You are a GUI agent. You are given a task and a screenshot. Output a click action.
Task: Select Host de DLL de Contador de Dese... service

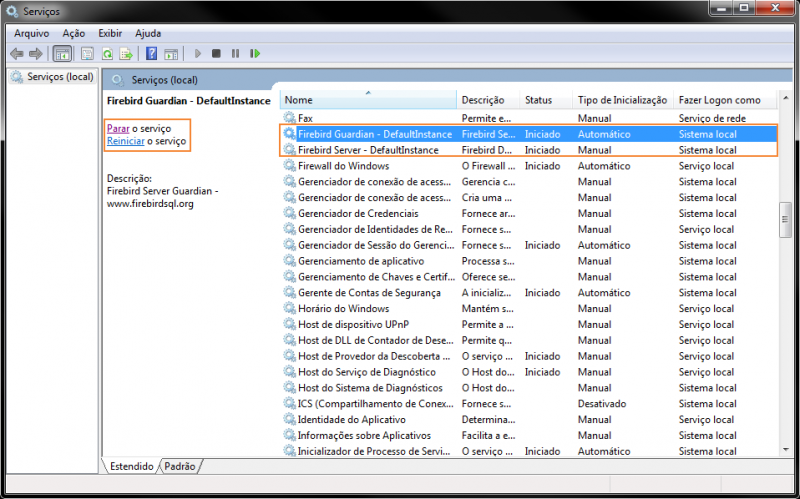(x=529, y=340)
